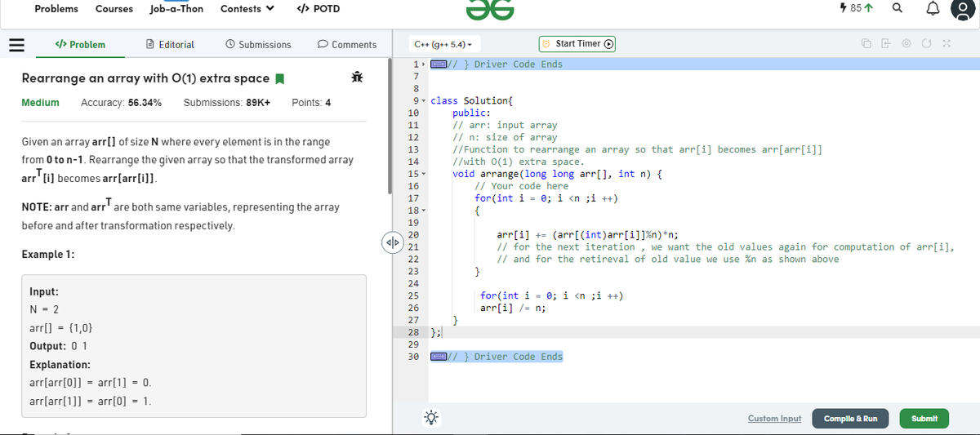Open Job-a-Thon in top navigation
Screen dimensions: 980x435
coord(176,9)
